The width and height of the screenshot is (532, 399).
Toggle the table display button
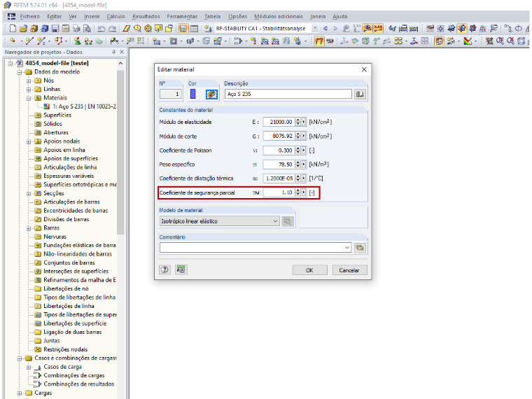[x=194, y=29]
